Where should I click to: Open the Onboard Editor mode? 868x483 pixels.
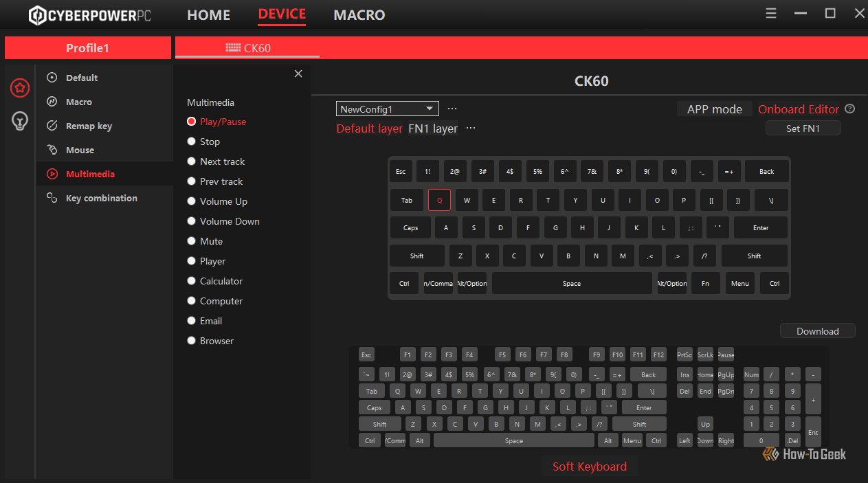tap(799, 109)
